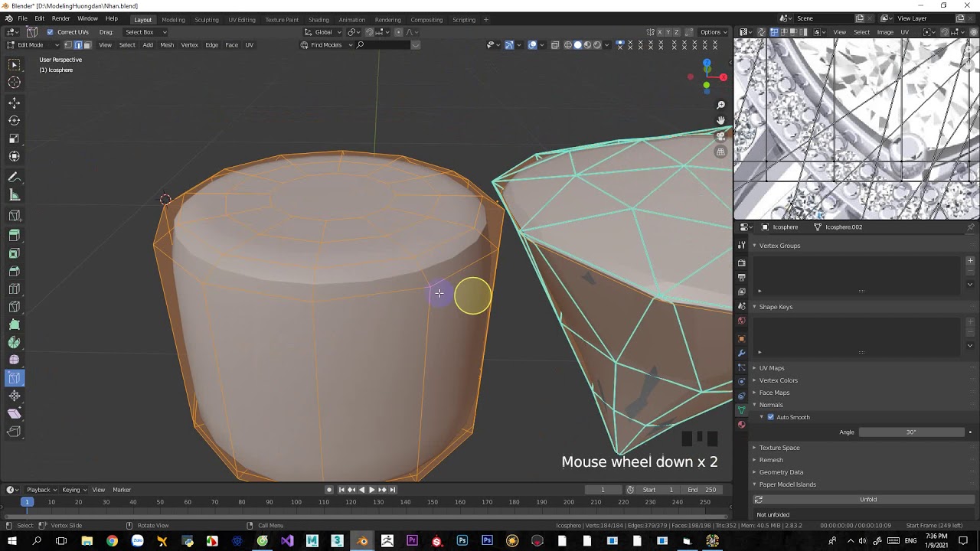Open the Modifiers wrench properties tab
This screenshot has width=980, height=551.
tap(741, 353)
